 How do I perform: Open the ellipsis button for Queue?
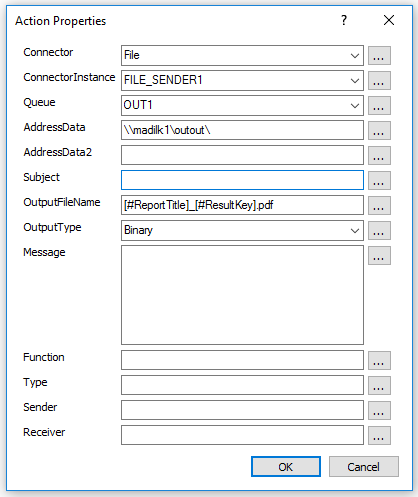point(379,106)
